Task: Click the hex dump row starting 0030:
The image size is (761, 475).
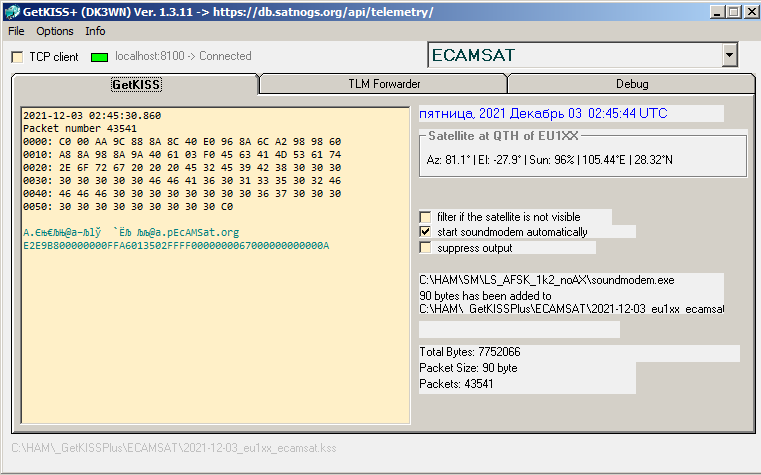Action: 182,181
